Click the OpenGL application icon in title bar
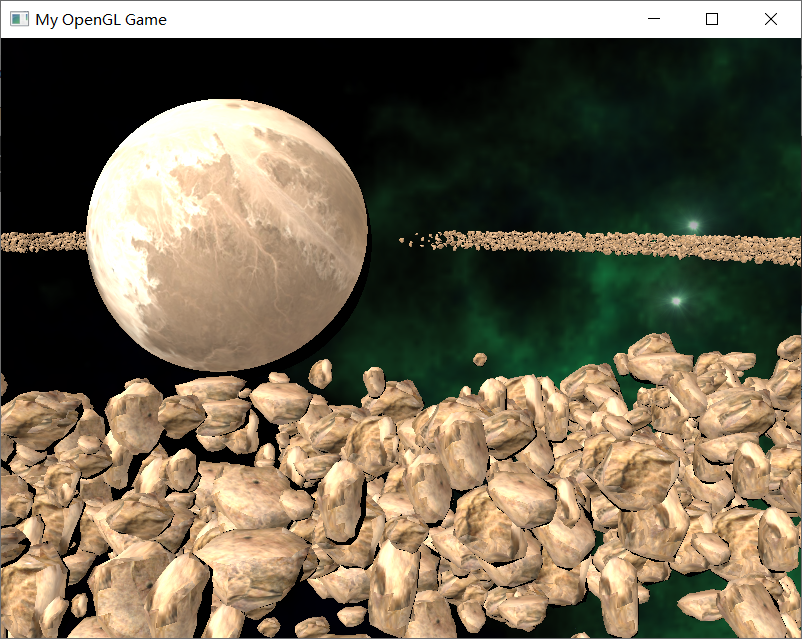The image size is (802, 639). point(17,19)
